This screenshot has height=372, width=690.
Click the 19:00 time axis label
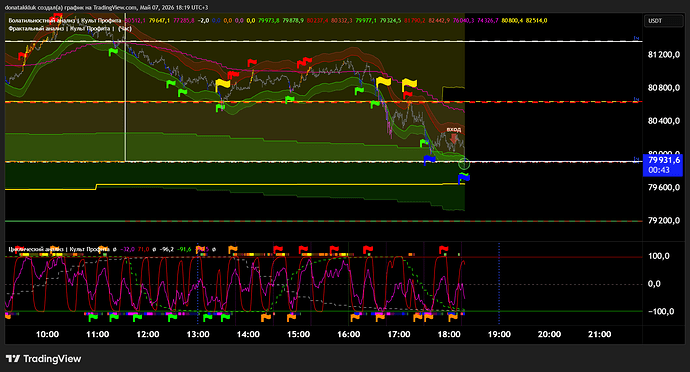499,335
